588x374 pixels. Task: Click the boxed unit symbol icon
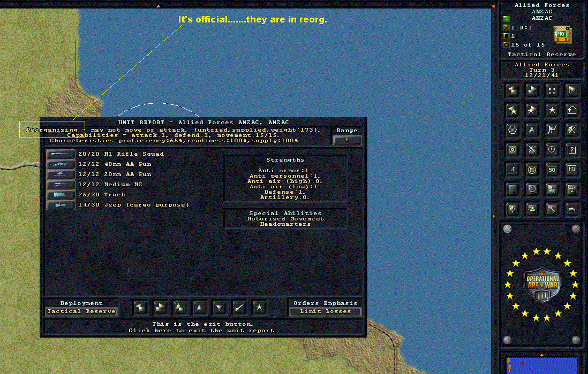[512, 150]
